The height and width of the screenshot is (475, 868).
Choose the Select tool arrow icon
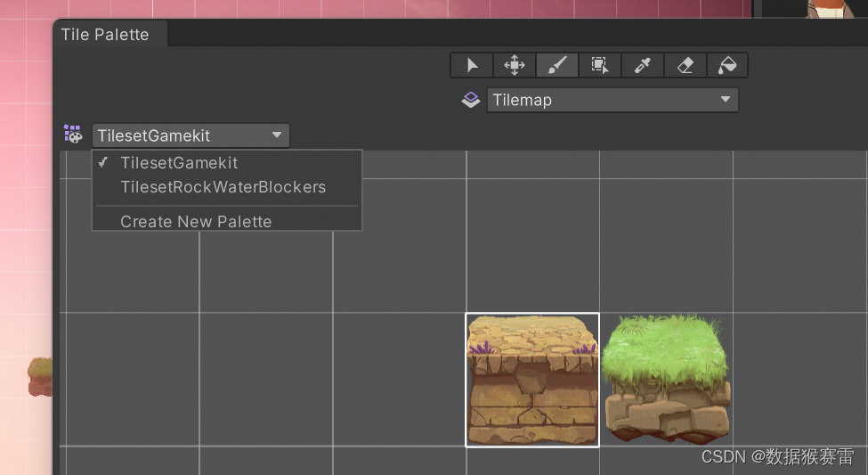point(472,65)
